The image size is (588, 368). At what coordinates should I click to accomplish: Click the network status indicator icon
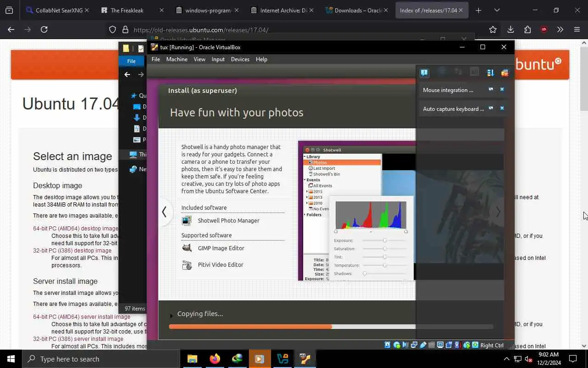(x=414, y=345)
